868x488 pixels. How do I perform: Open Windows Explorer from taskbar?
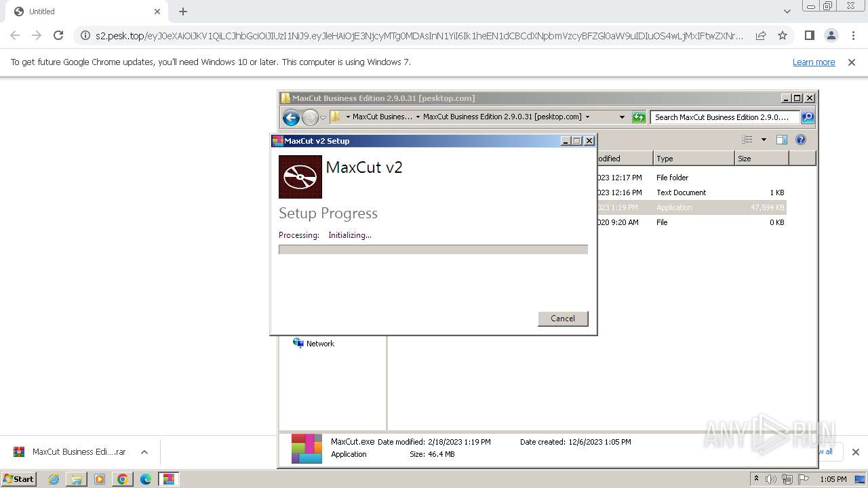tap(77, 479)
